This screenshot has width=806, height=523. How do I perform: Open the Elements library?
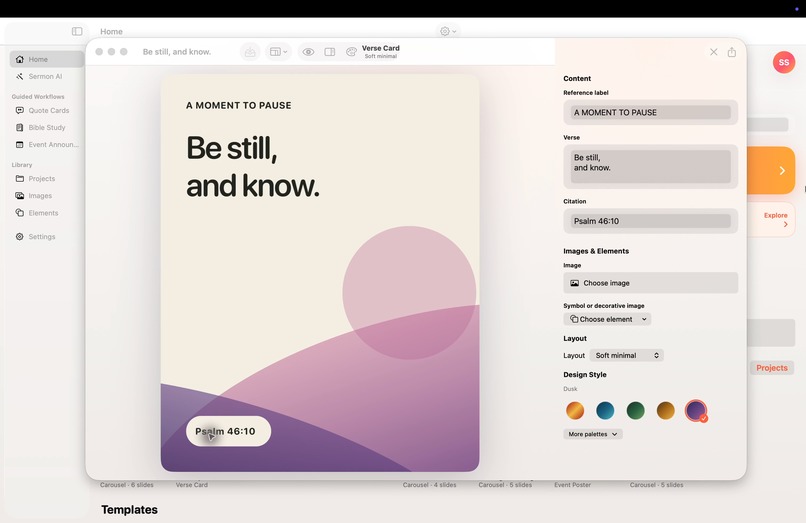(x=45, y=212)
